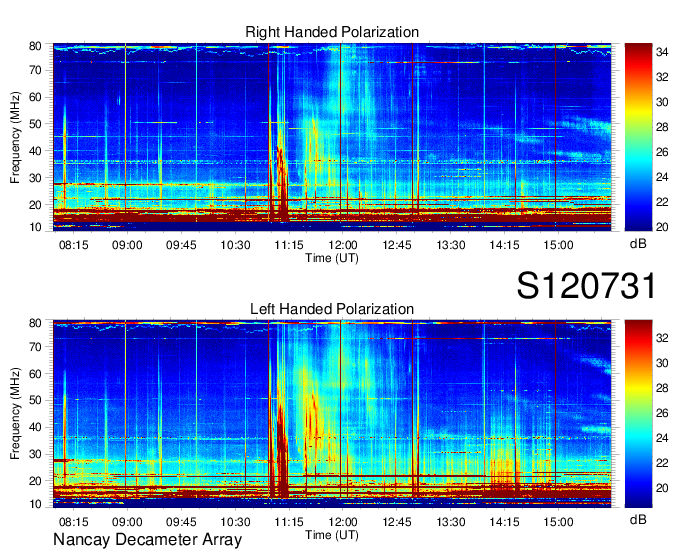Click the 15:00 tick on Right Handed time axis
This screenshot has height=552, width=680.
click(x=558, y=245)
